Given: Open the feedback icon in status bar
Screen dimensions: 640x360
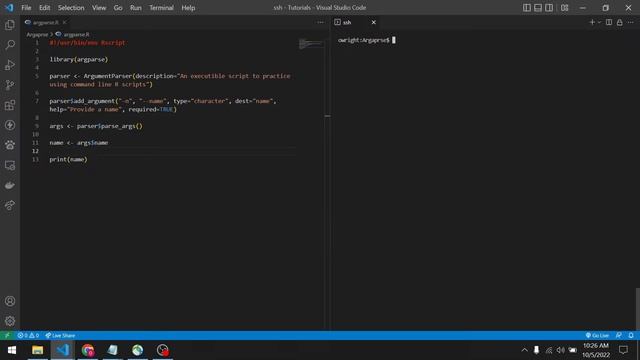Looking at the screenshot, I should pos(619,335).
